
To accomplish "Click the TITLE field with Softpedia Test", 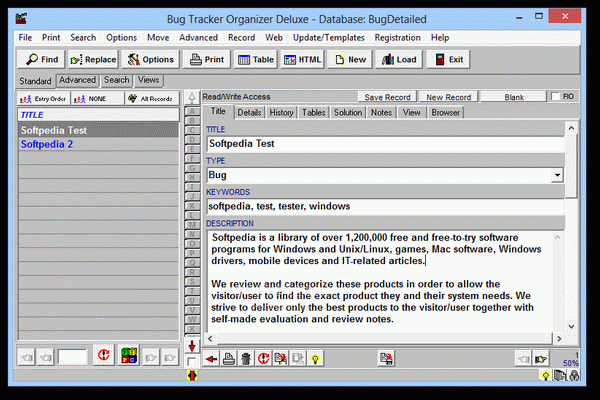I will point(385,144).
